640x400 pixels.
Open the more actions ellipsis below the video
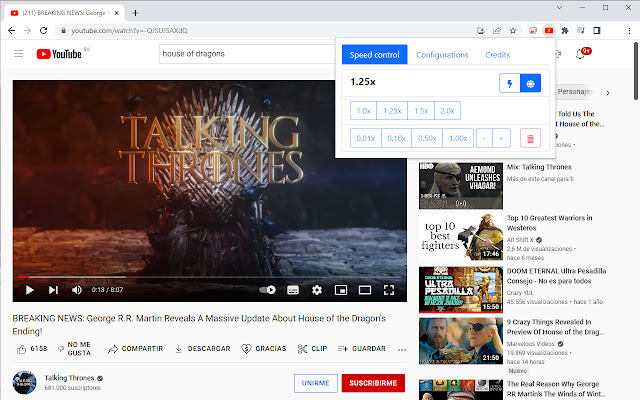click(402, 349)
